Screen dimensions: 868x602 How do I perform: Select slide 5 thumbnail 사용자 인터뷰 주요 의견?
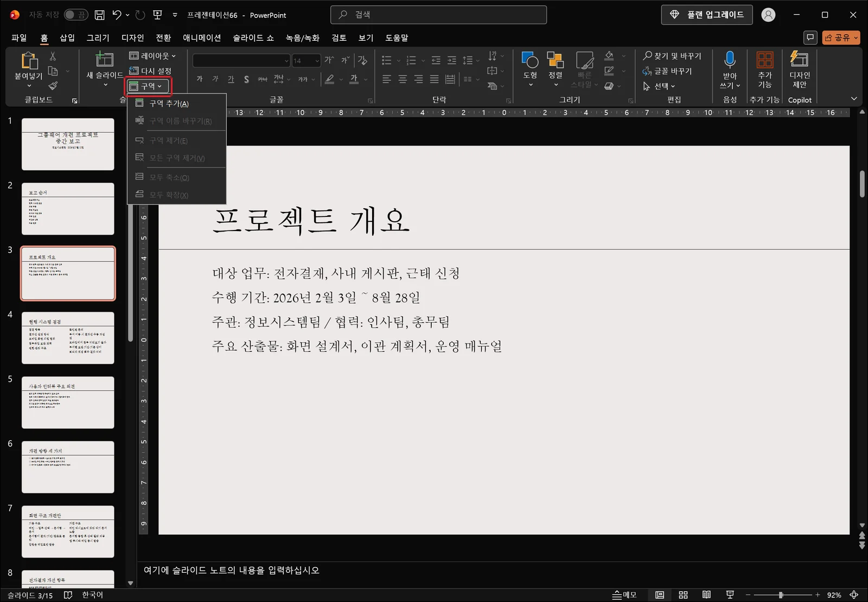point(68,402)
